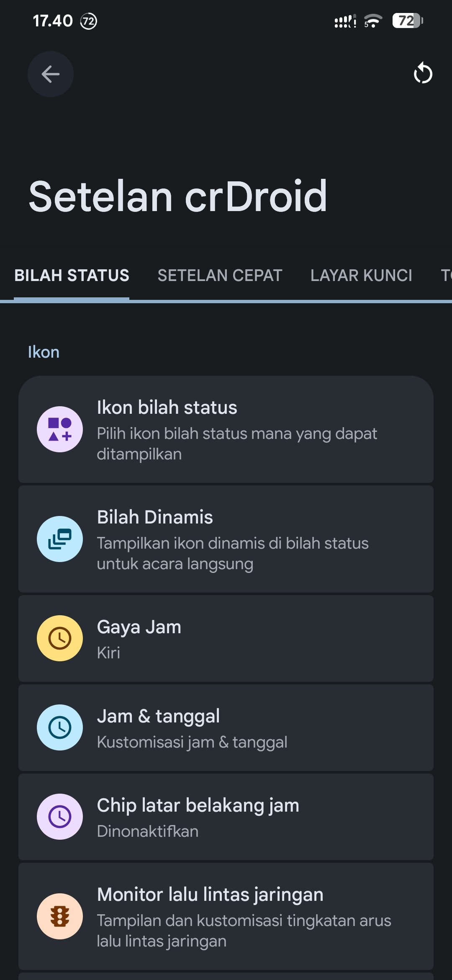Image resolution: width=452 pixels, height=980 pixels.
Task: Tap the traffic light network monitor icon
Action: tap(60, 916)
